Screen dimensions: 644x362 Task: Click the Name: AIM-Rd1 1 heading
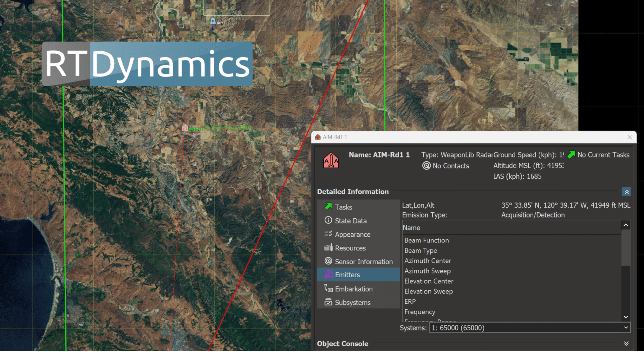[379, 155]
